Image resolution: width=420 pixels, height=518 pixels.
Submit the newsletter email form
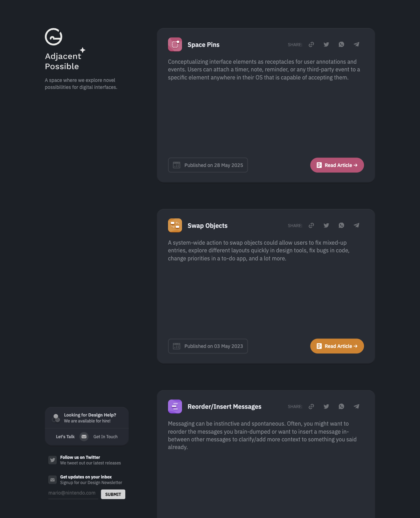(x=113, y=494)
